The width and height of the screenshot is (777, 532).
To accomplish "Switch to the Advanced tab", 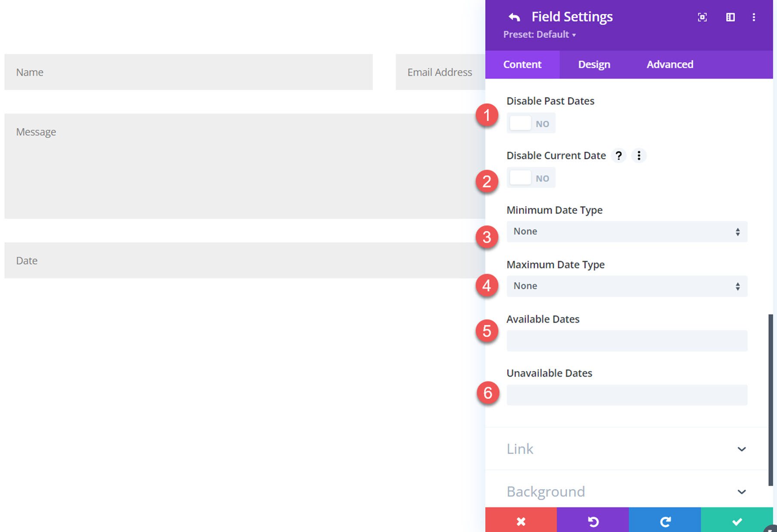I will (670, 64).
